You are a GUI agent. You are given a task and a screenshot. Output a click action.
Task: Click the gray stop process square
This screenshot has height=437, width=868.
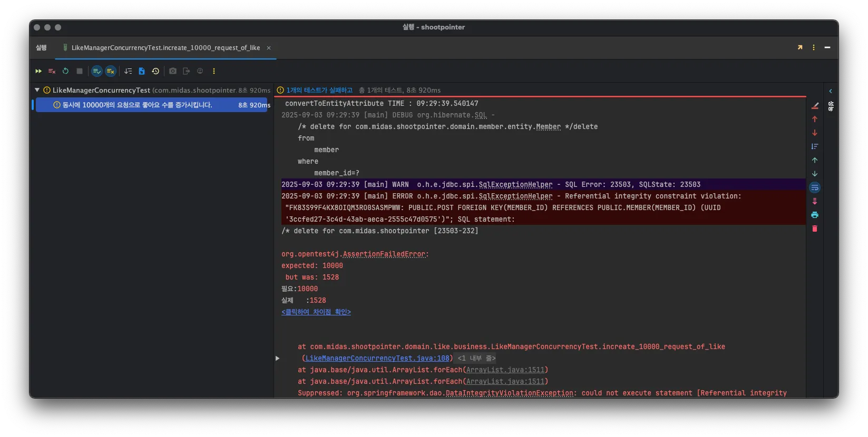79,71
